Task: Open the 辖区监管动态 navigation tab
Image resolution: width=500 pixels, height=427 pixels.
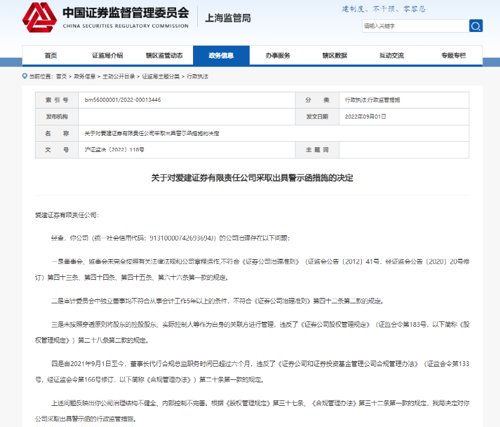Action: pos(164,55)
